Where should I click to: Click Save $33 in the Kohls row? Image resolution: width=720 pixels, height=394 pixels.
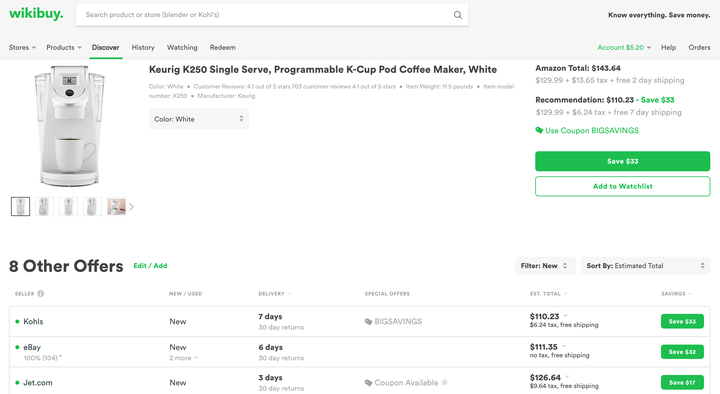(682, 321)
